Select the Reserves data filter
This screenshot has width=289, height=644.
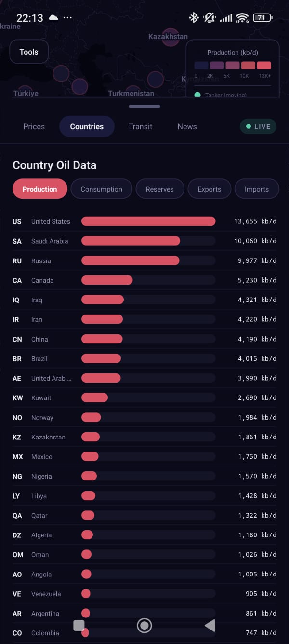(159, 189)
